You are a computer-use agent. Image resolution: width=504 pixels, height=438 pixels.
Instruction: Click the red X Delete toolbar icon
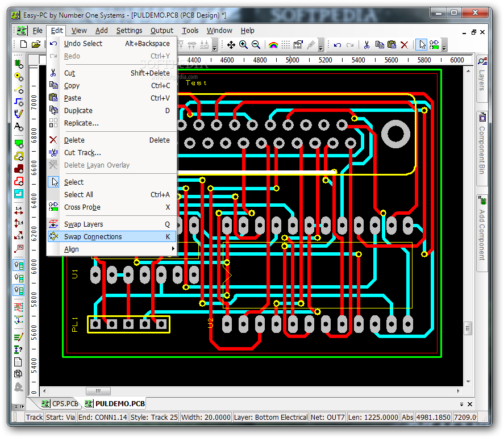405,45
